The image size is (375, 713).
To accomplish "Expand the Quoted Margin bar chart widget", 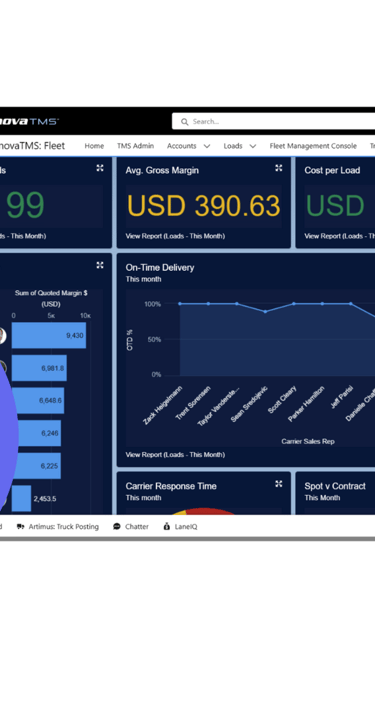I will 100,265.
